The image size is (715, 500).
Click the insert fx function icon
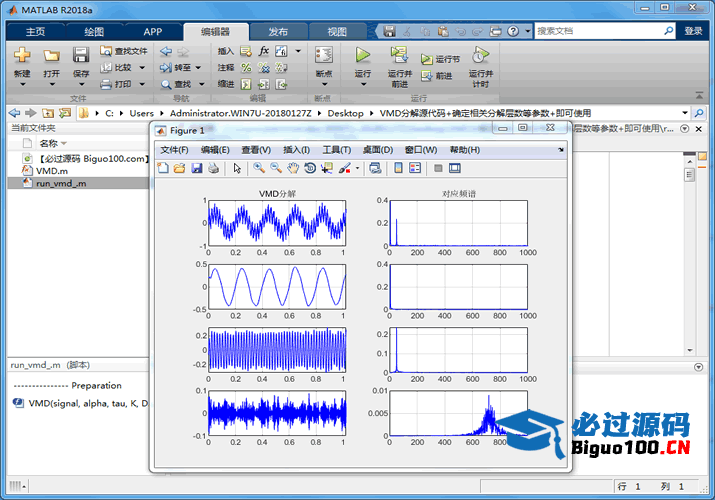point(264,51)
